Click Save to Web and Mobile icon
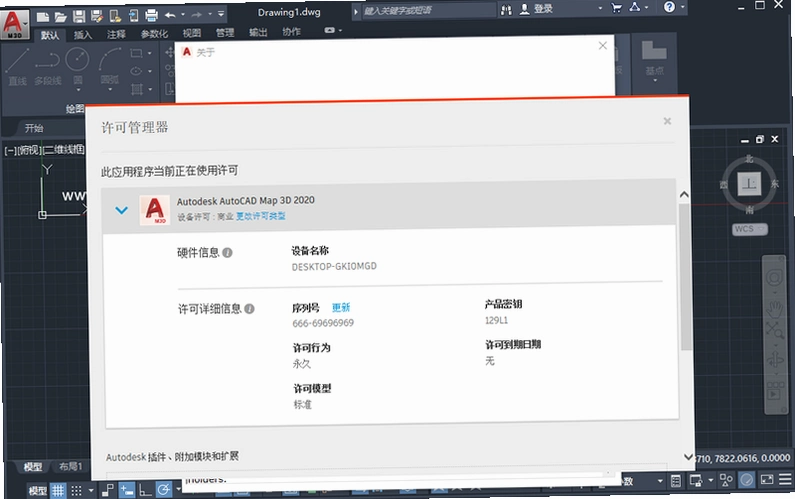 click(133, 16)
